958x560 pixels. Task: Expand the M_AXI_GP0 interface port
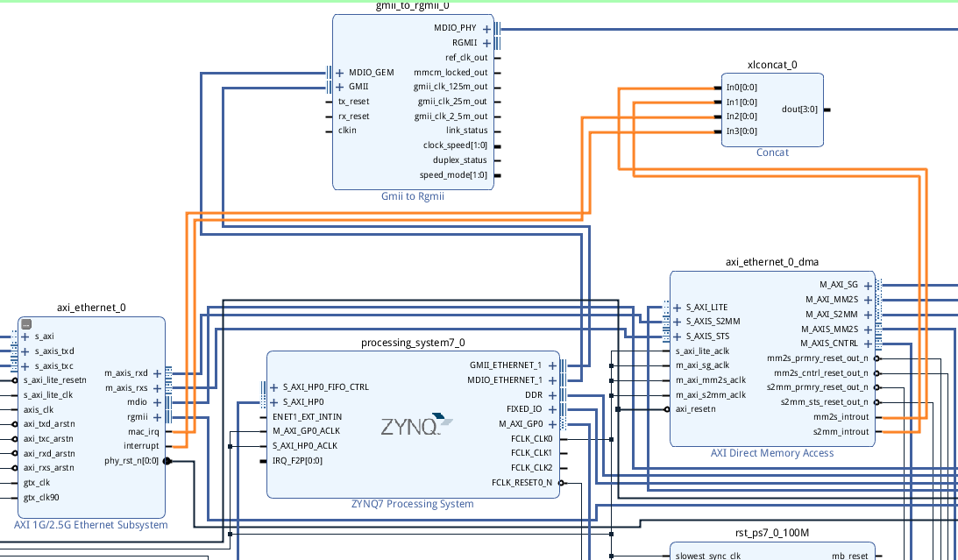(552, 424)
